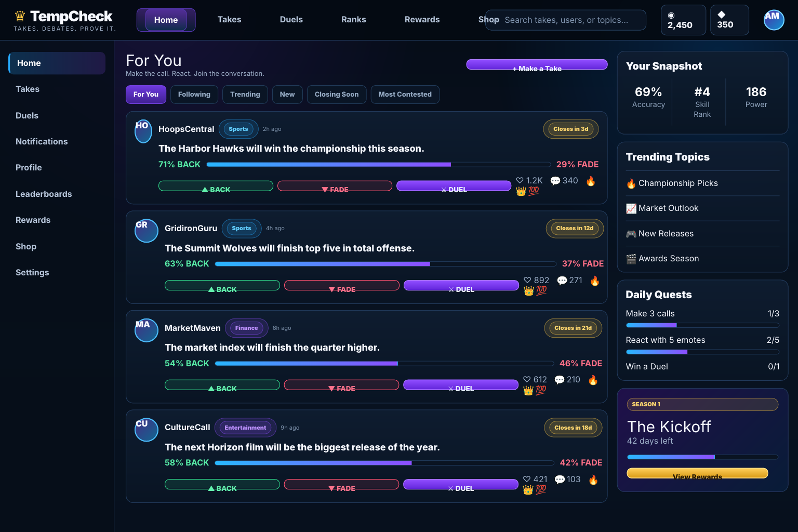Back the Harbor Hawks take
Image resolution: width=798 pixels, height=532 pixels.
point(216,186)
